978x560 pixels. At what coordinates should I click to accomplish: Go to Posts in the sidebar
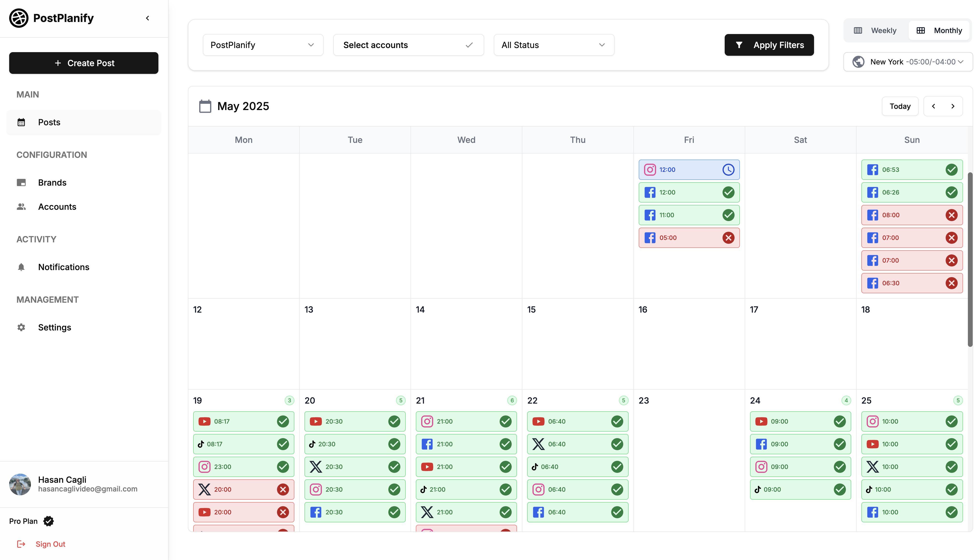49,122
